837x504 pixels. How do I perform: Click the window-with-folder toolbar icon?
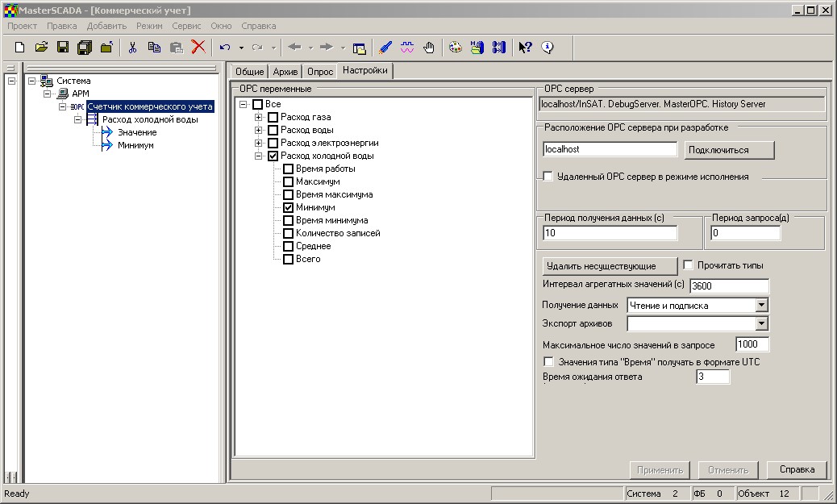[360, 48]
